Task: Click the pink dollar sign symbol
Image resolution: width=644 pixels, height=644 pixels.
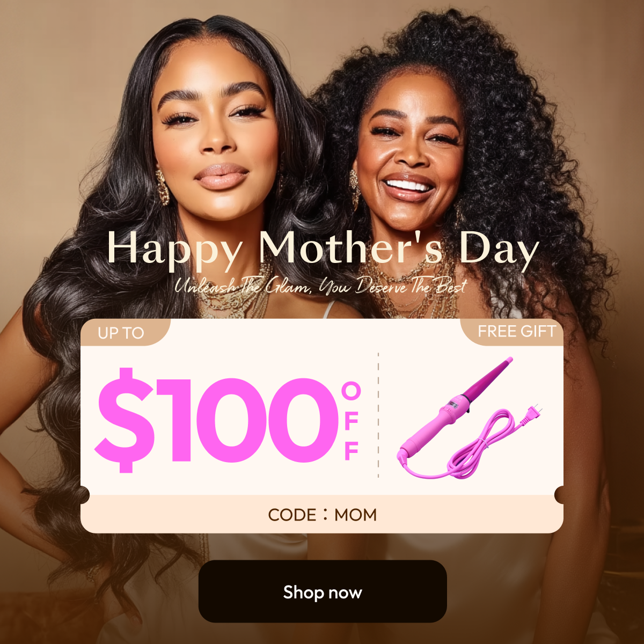Action: [118, 420]
